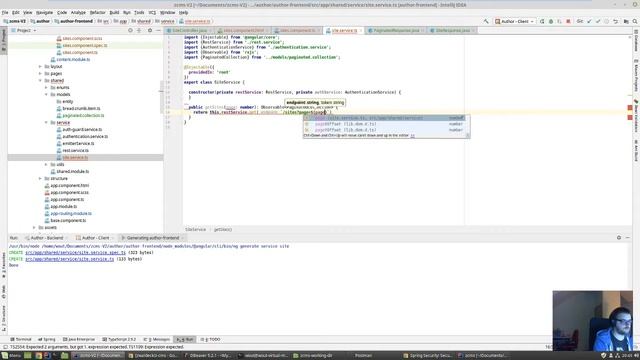Open the File menu
Viewport: 640px width, 360px height.
point(5,13)
